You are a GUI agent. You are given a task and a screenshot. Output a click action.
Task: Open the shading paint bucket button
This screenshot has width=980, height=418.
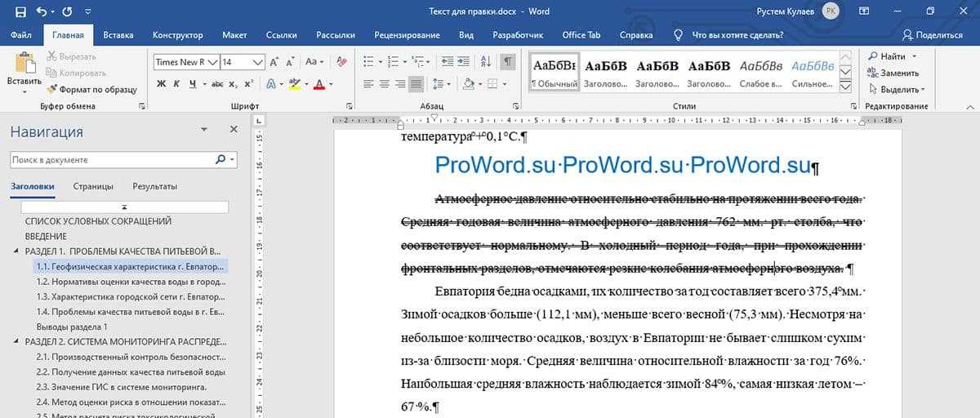point(470,83)
